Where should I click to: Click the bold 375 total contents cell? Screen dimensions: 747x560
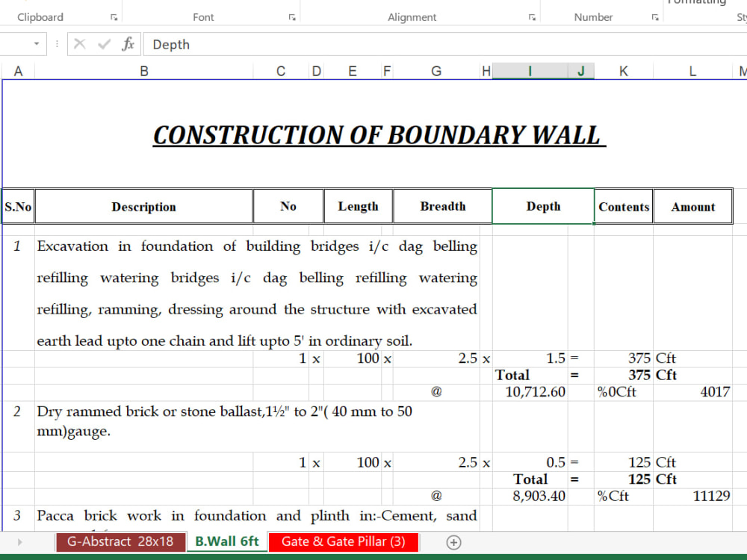pos(624,376)
